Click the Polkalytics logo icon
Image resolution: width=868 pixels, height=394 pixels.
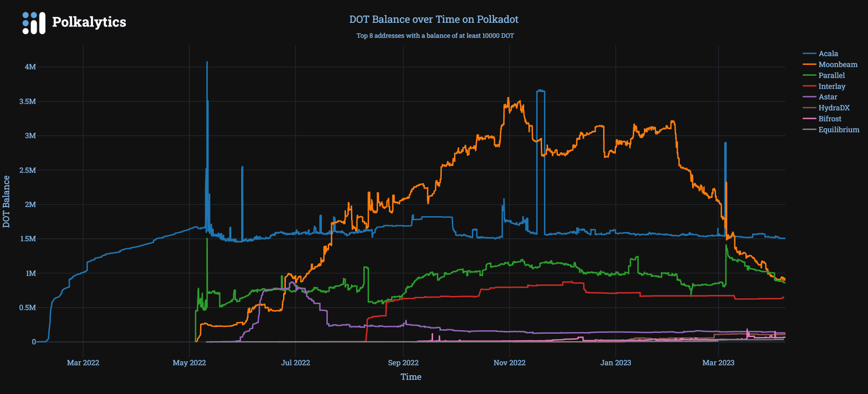pyautogui.click(x=34, y=23)
